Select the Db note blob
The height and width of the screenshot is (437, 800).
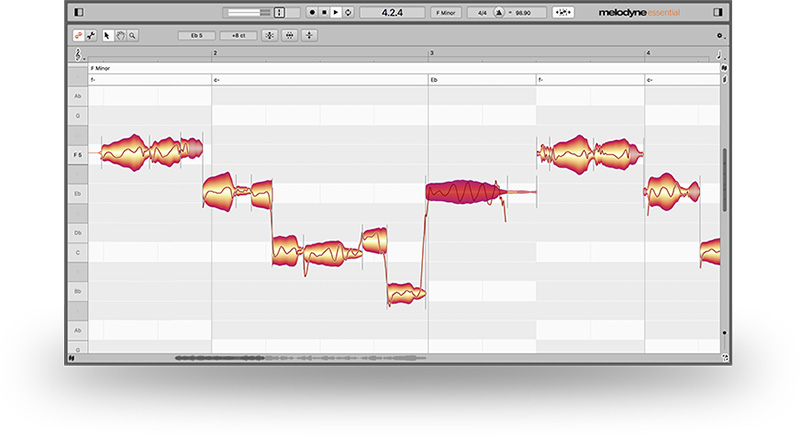click(374, 241)
